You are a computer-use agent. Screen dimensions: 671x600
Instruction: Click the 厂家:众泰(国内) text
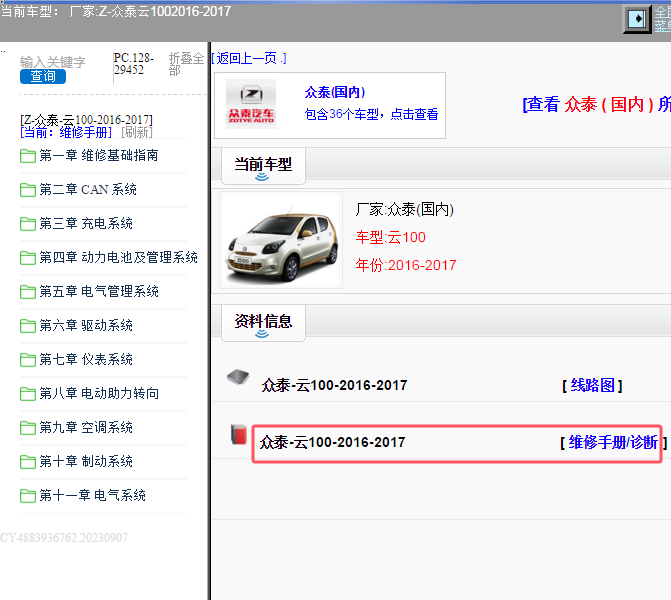(404, 209)
